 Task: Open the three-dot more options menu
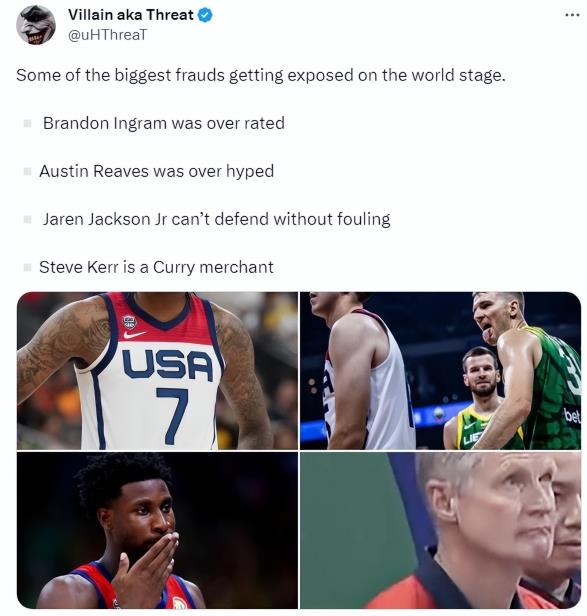(572, 15)
